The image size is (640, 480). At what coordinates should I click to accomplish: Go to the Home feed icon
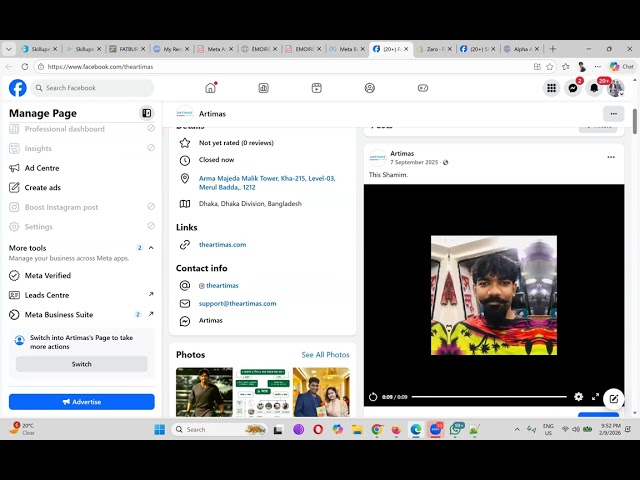coord(210,88)
